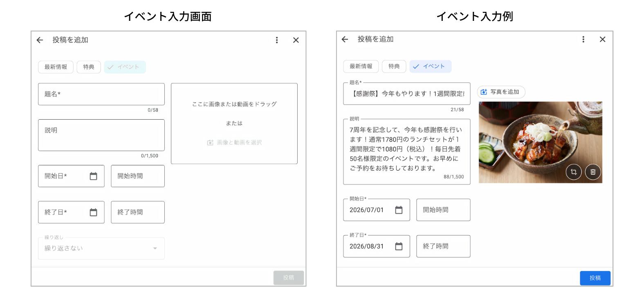Open three-dot menu in right example screen

(x=583, y=39)
